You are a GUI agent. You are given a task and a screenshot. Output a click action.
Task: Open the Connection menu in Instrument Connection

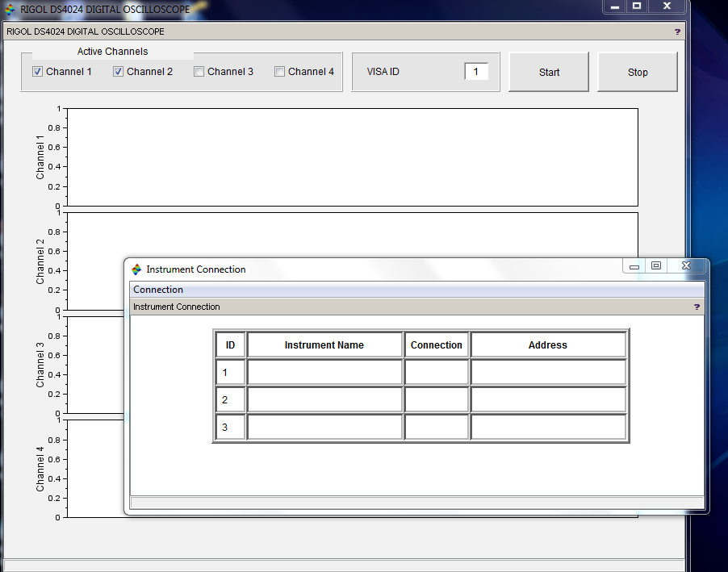click(158, 290)
